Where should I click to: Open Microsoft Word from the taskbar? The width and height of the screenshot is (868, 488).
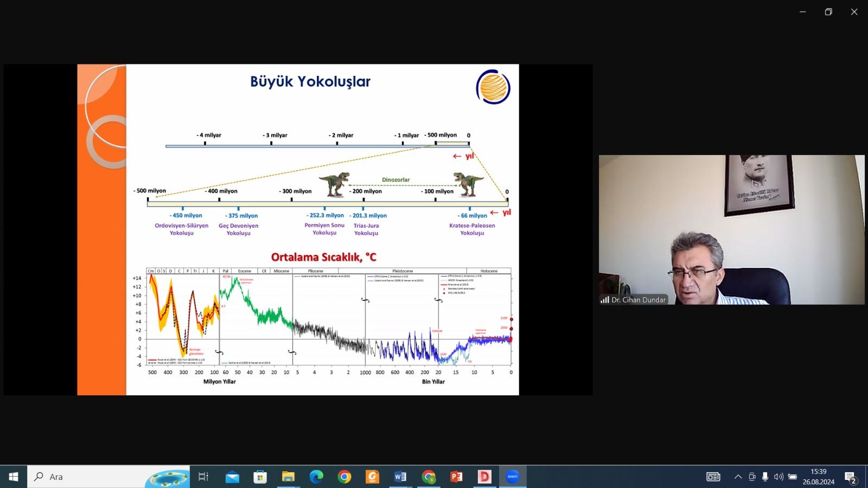(x=400, y=477)
